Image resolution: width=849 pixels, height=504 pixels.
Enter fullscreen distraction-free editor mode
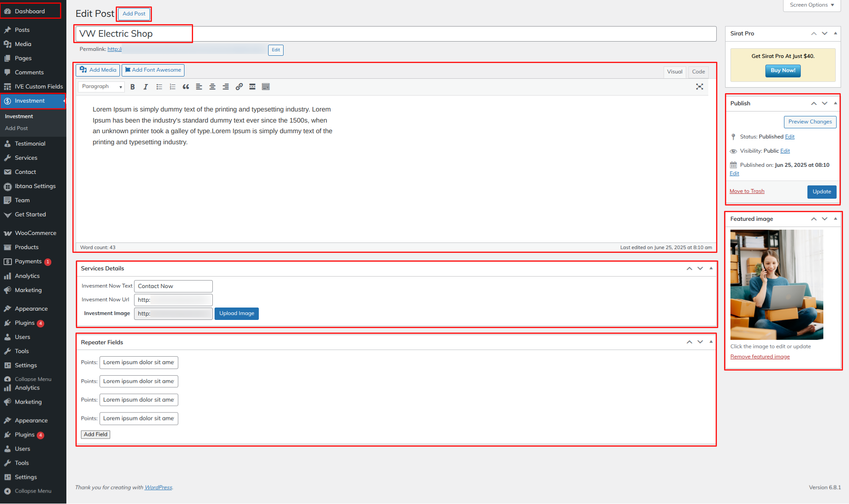(699, 87)
